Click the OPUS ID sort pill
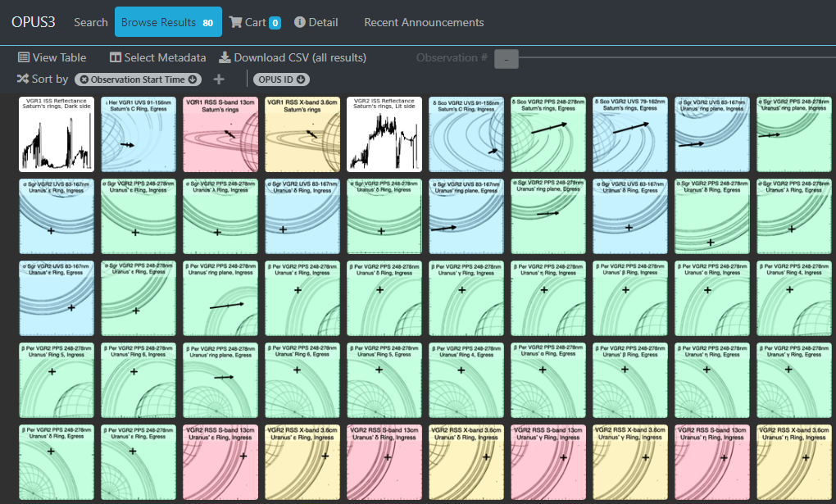 (281, 79)
